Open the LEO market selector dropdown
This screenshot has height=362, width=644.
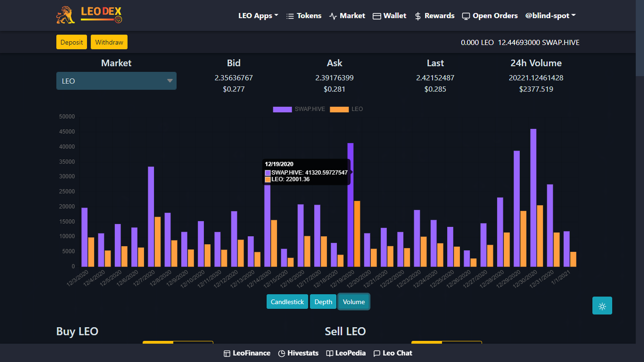(x=116, y=81)
